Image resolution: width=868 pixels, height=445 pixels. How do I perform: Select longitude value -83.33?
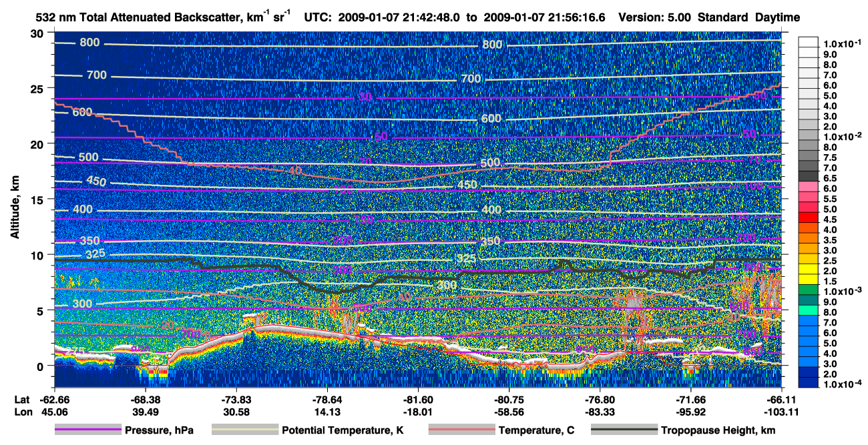pos(600,412)
